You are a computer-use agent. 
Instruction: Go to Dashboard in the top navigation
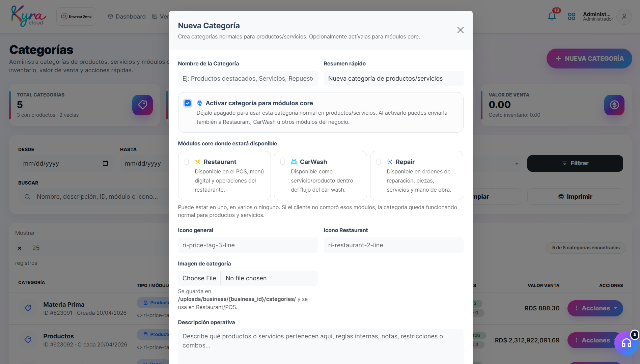tap(127, 17)
